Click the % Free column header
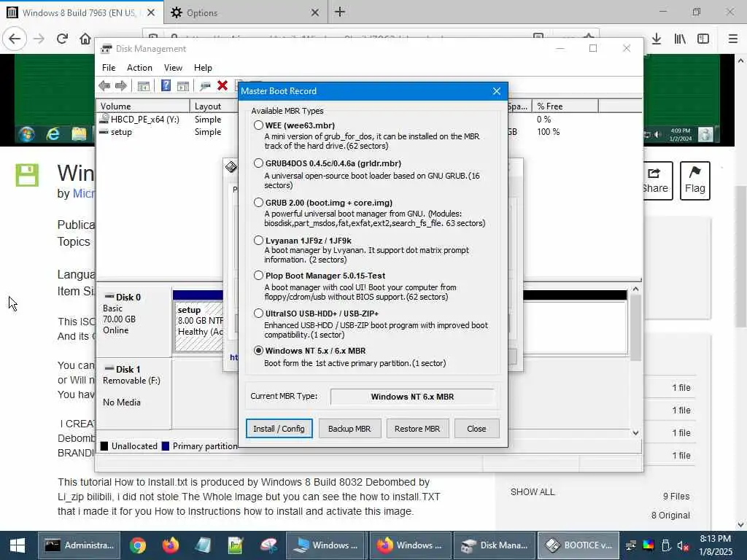The image size is (747, 560). tap(565, 106)
